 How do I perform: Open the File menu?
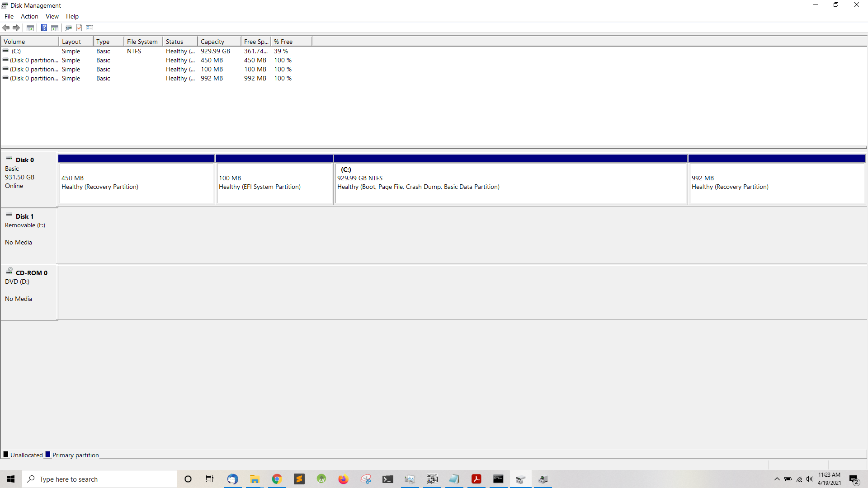[9, 16]
